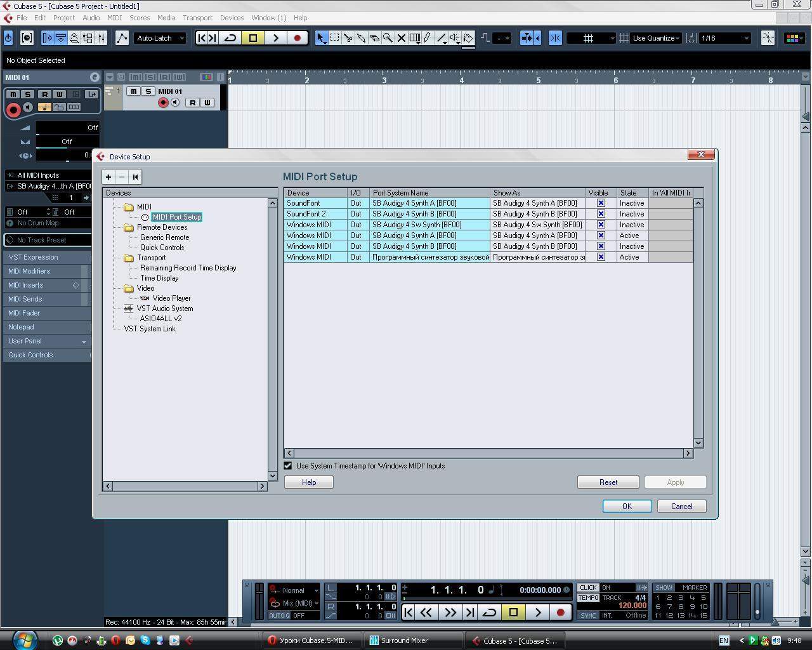The height and width of the screenshot is (650, 812).
Task: Select the Zoom magnifier tool in toolbar
Action: (x=388, y=38)
